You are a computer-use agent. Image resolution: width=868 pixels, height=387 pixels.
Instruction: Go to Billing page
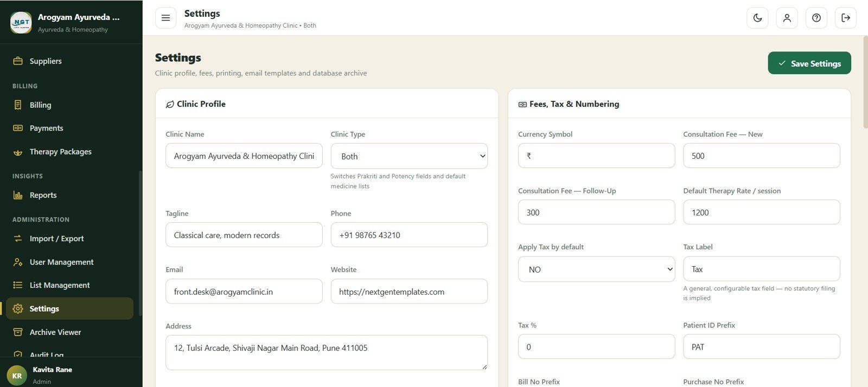[70, 105]
